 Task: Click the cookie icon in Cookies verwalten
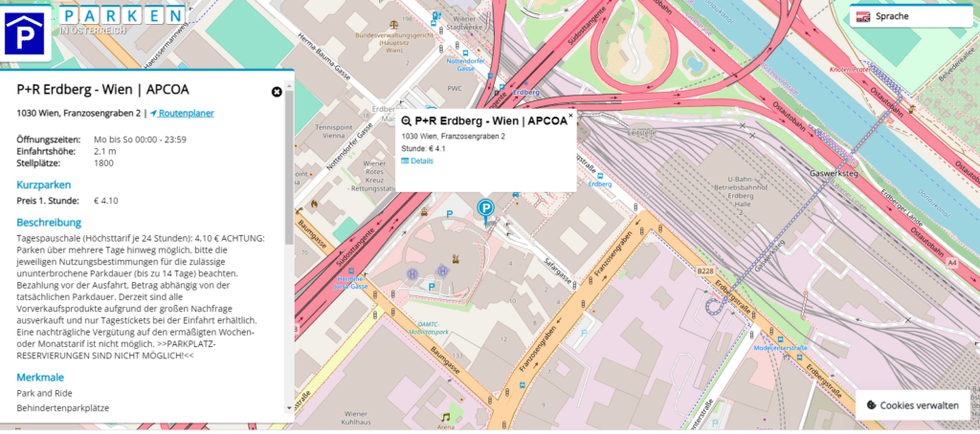871,405
